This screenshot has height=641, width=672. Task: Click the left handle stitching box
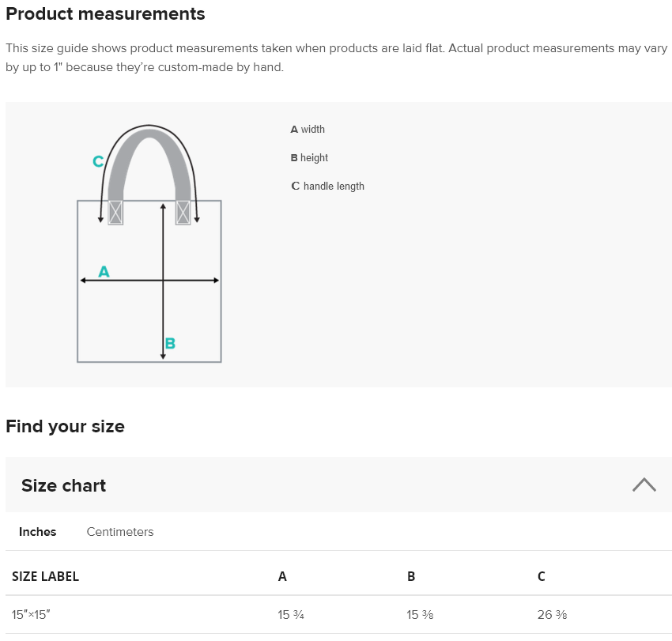[x=115, y=213]
